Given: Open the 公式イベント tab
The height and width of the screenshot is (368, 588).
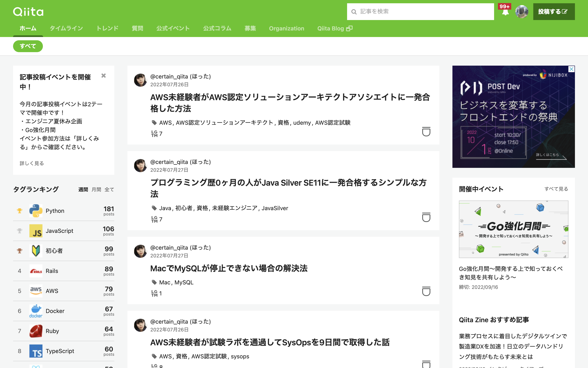Looking at the screenshot, I should [173, 28].
